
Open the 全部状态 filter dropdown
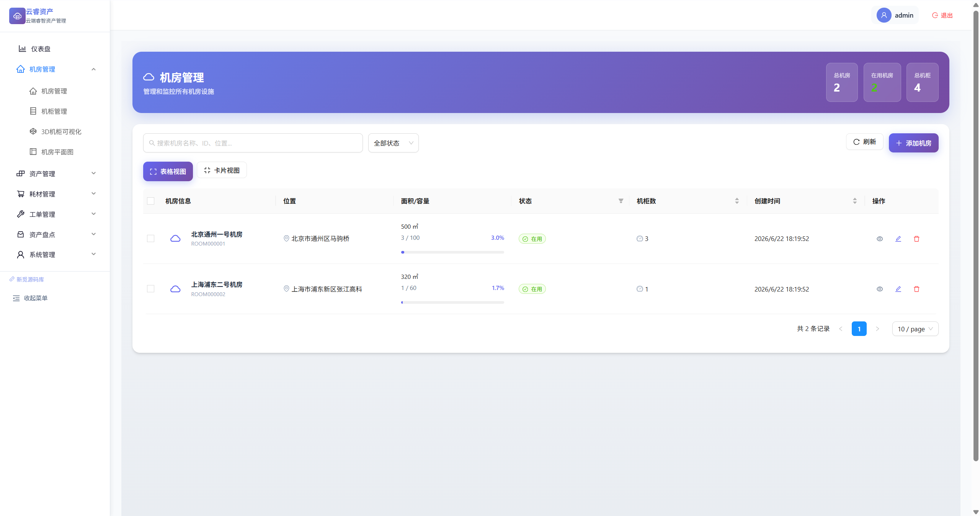coord(394,143)
